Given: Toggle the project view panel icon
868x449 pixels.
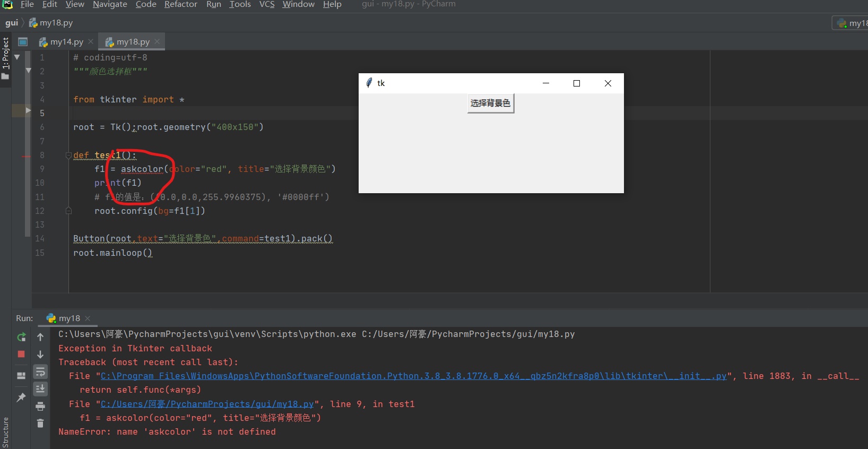Looking at the screenshot, I should tap(23, 41).
